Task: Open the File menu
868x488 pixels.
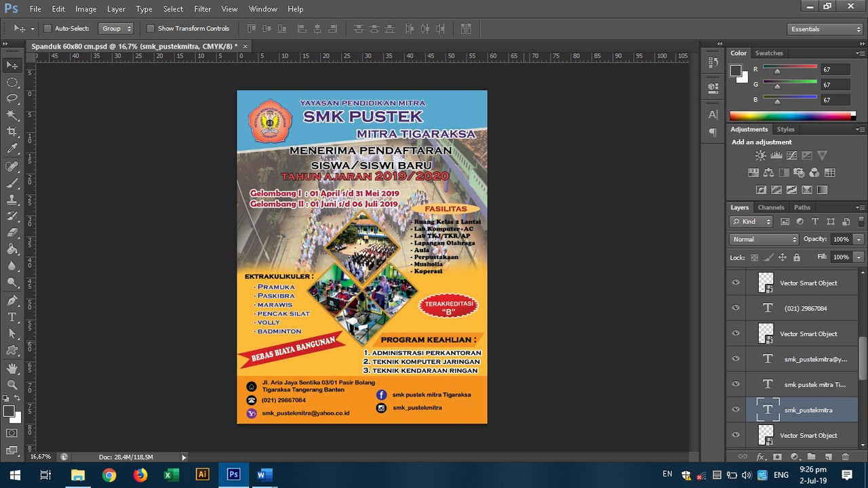Action: 35,9
